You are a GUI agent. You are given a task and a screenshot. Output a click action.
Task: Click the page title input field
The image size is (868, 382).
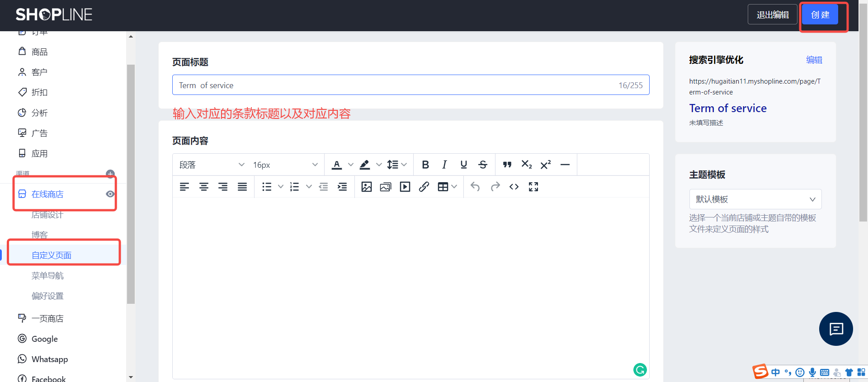coord(410,85)
